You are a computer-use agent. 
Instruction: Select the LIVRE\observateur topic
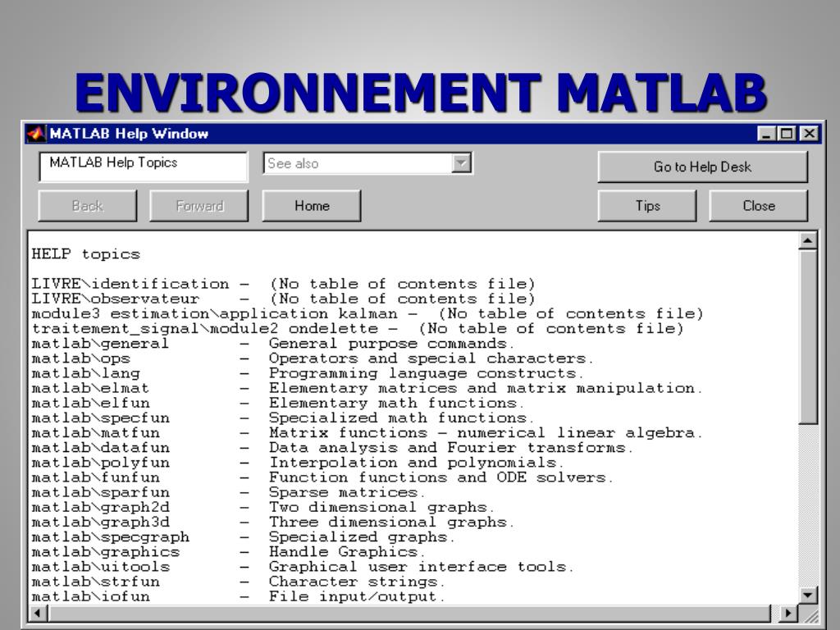click(115, 299)
